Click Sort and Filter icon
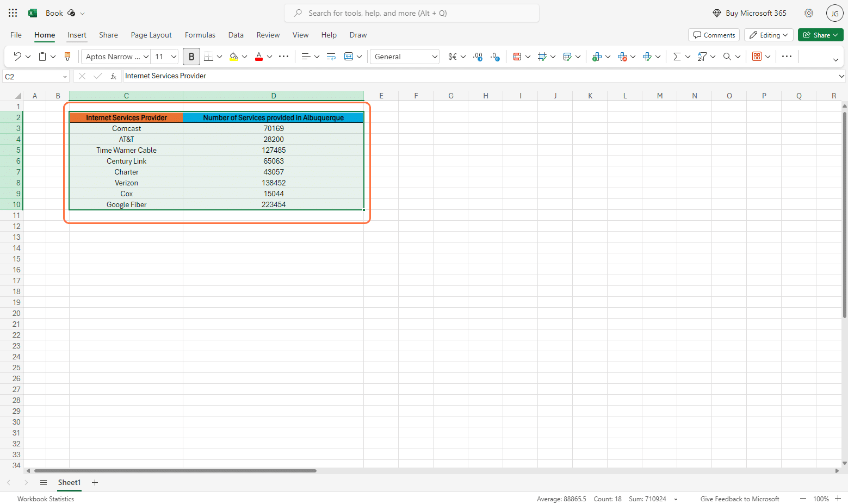848x504 pixels. coord(702,57)
